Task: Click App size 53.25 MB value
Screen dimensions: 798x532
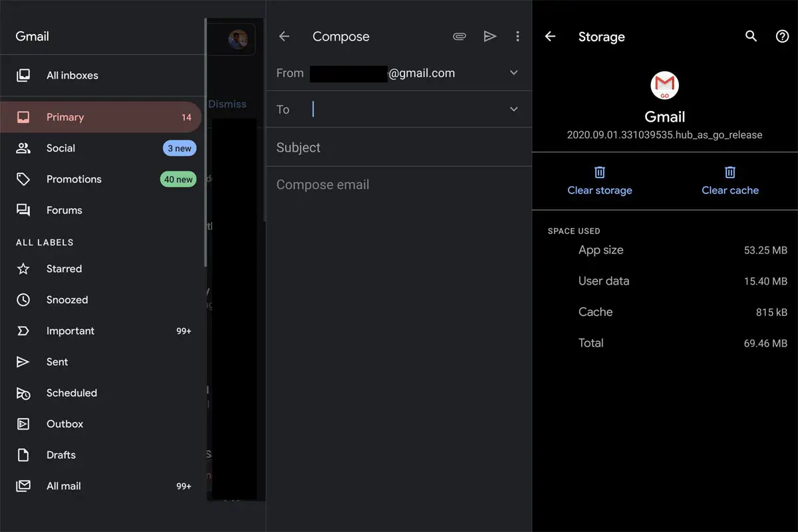Action: [765, 251]
